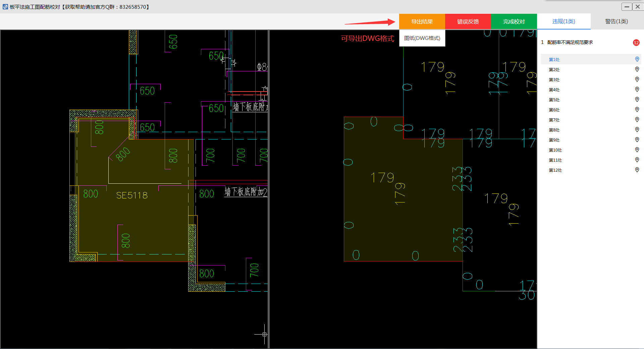Image resolution: width=644 pixels, height=349 pixels.
Task: Click the SE5118 label in left drawing
Action: click(x=132, y=195)
